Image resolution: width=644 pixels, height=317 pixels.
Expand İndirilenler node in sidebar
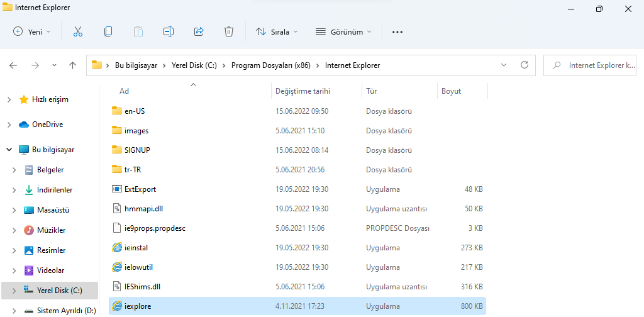pyautogui.click(x=14, y=190)
